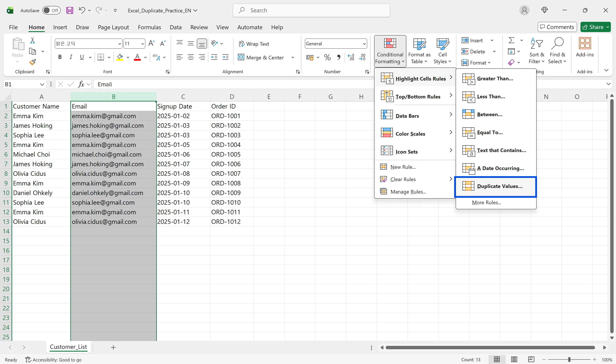Screen dimensions: 616x364
Task: Click the More Rules option
Action: (x=486, y=203)
